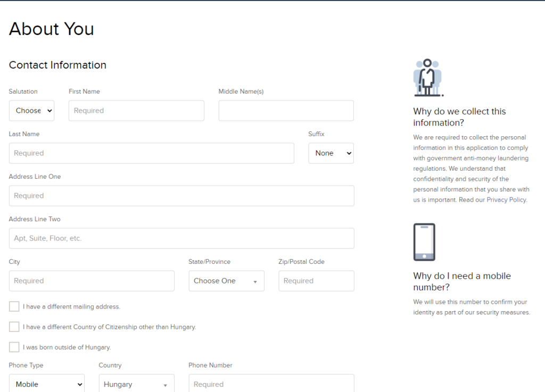Viewport: 545px width, 392px height.
Task: Tick the different Country of Citizenship checkbox
Action: pyautogui.click(x=14, y=327)
